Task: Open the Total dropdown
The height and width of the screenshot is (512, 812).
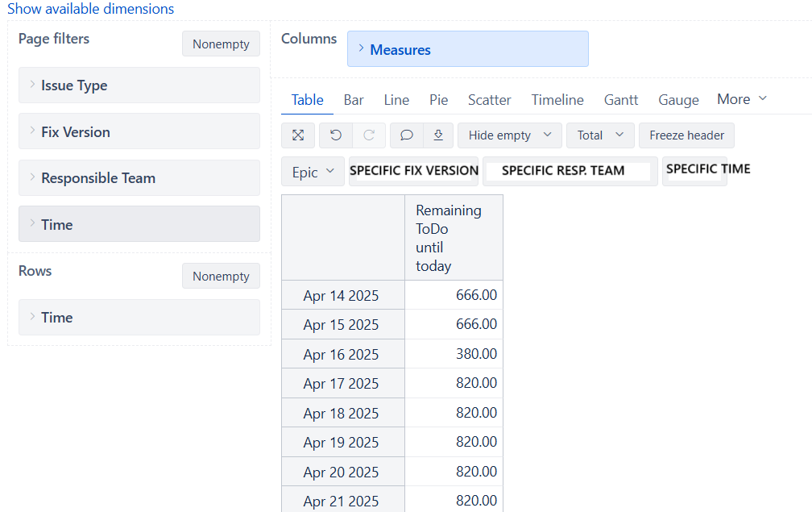Action: 600,135
